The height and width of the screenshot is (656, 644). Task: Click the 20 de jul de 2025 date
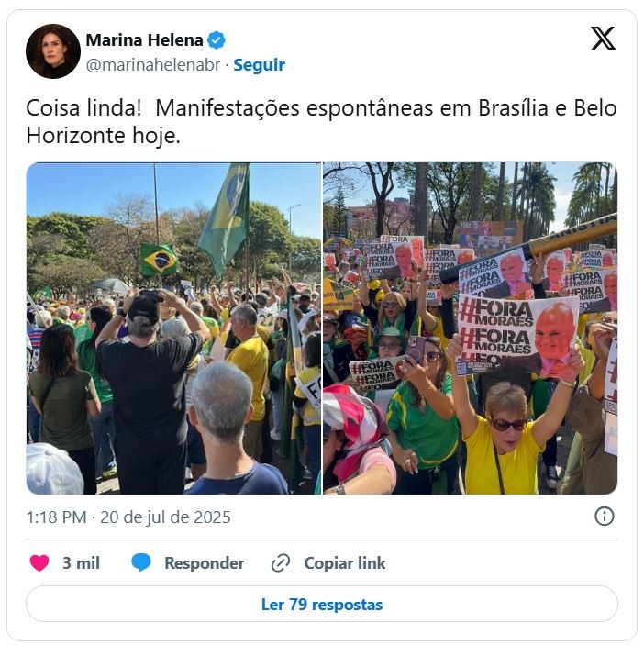165,517
